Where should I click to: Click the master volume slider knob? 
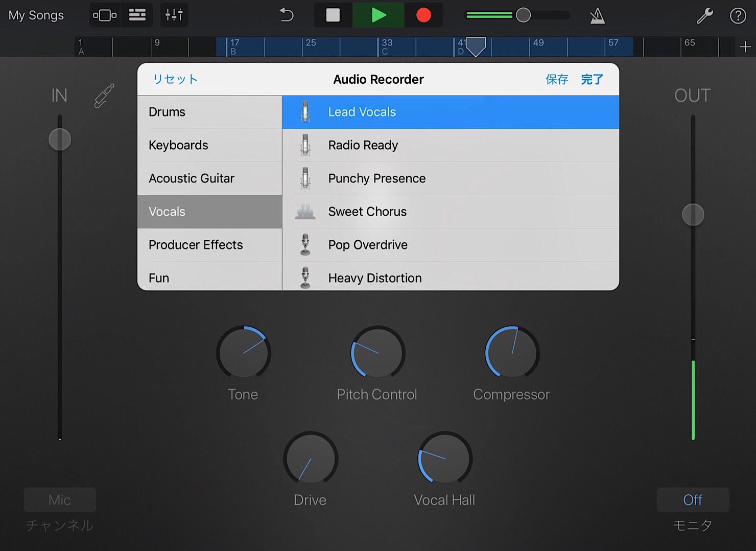(523, 15)
